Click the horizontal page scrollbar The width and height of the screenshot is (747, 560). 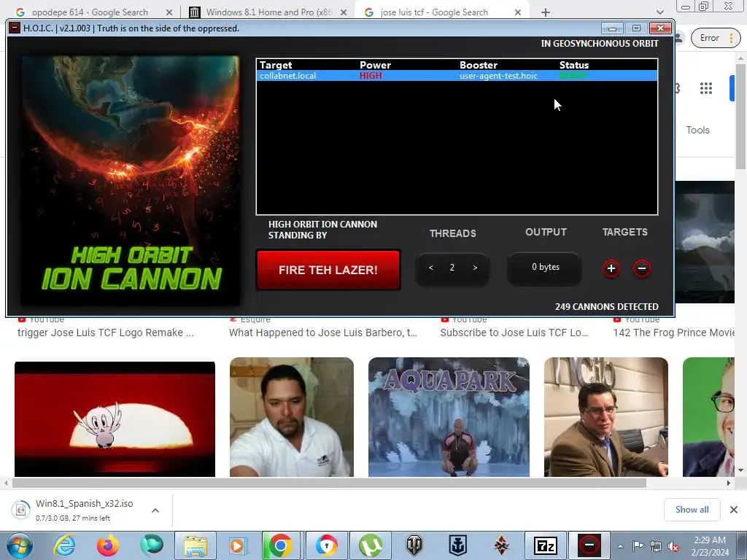329,483
